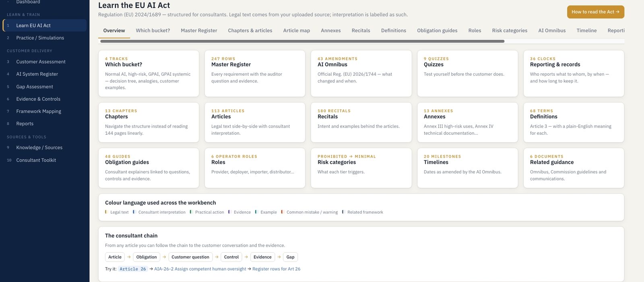The width and height of the screenshot is (644, 282).
Task: Click the Common mistake / warning legend item
Action: [x=310, y=212]
